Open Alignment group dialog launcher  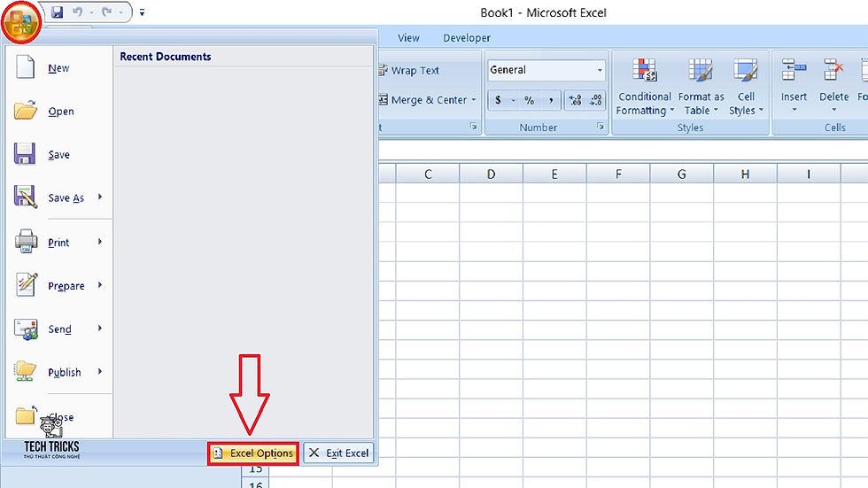pyautogui.click(x=473, y=127)
